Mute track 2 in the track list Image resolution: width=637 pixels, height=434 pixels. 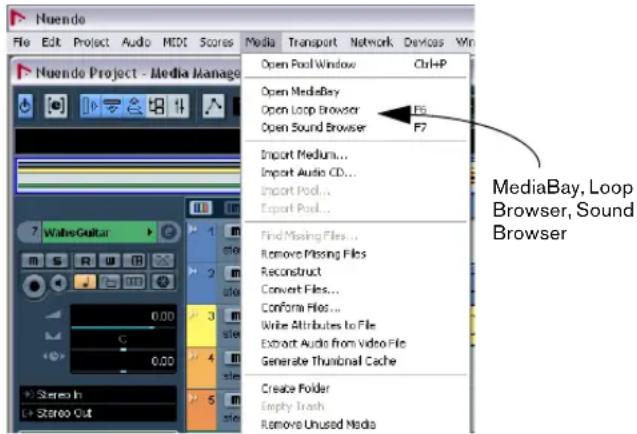click(234, 273)
